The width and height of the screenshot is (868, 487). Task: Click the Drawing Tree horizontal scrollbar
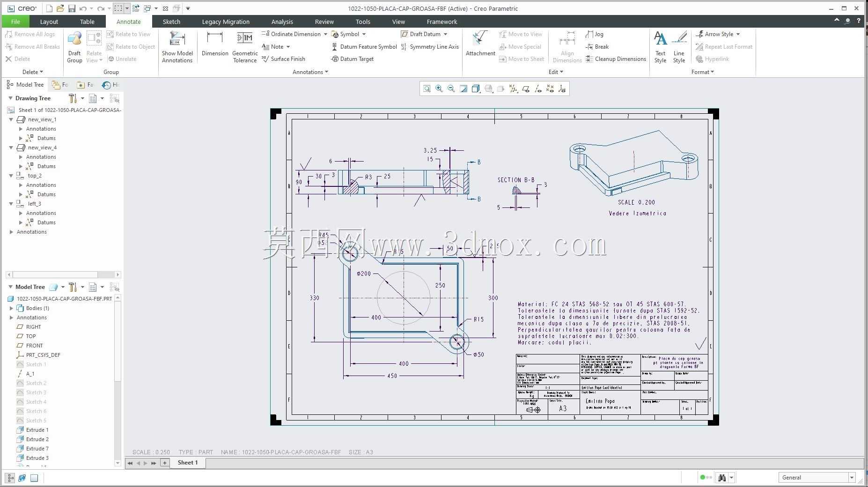(63, 274)
